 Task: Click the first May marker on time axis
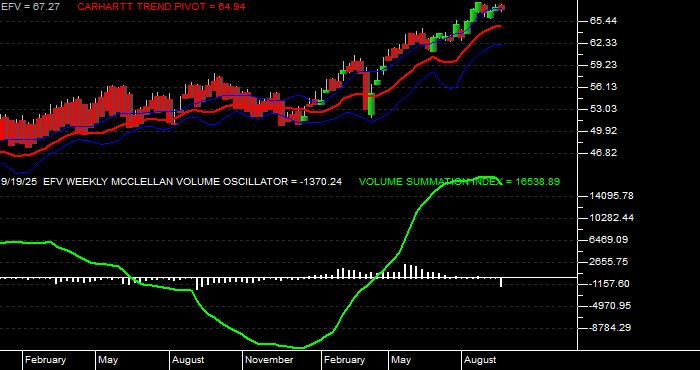pyautogui.click(x=108, y=360)
